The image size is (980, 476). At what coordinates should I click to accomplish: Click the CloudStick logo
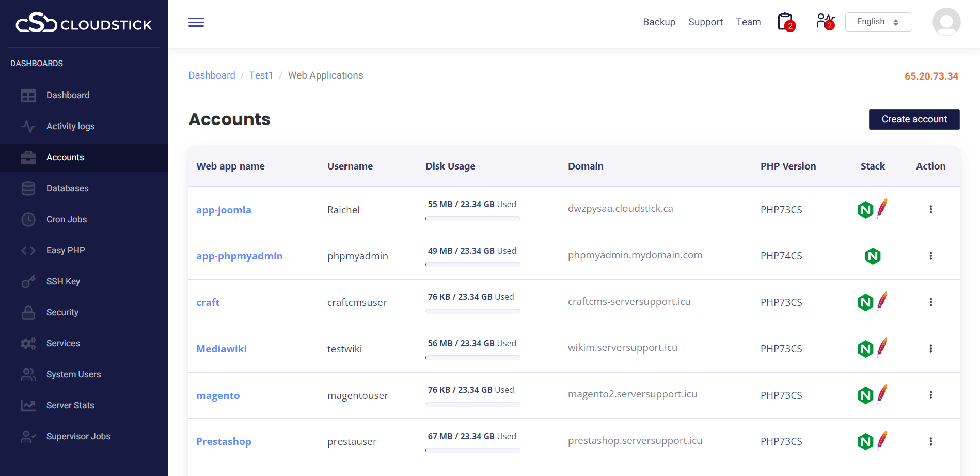[x=84, y=23]
